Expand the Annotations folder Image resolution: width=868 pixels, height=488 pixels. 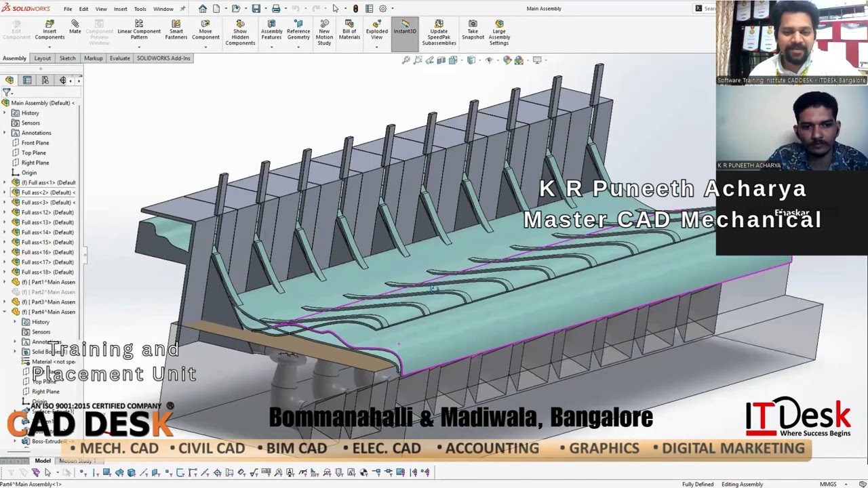tap(5, 133)
